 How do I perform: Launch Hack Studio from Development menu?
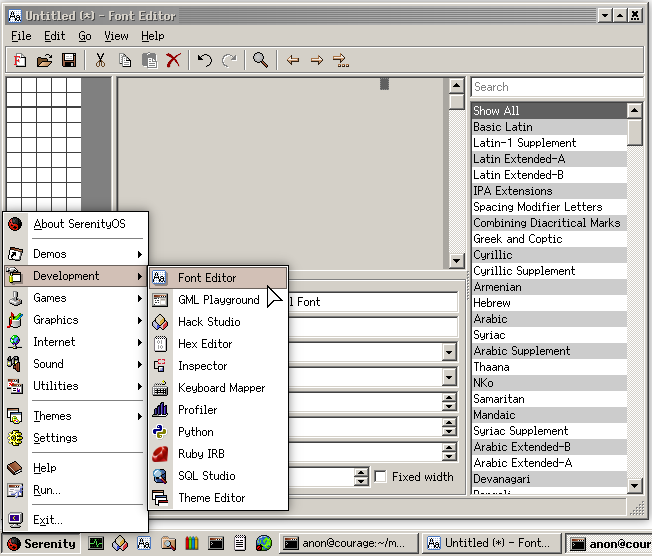pyautogui.click(x=209, y=322)
